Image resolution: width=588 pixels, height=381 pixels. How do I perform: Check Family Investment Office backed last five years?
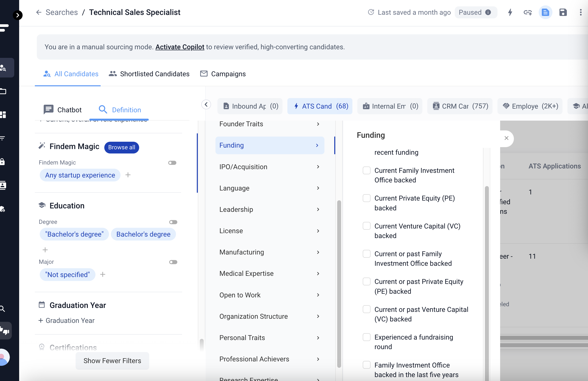tap(366, 365)
